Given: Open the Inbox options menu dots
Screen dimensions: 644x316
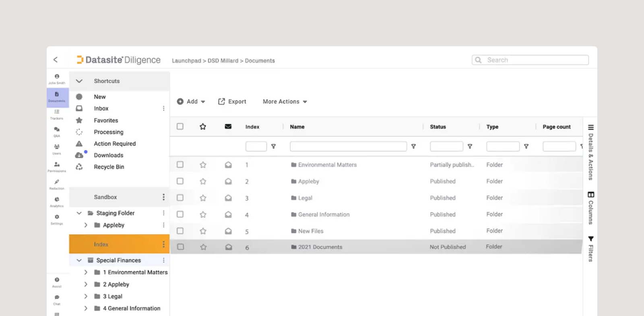Looking at the screenshot, I should tap(163, 108).
